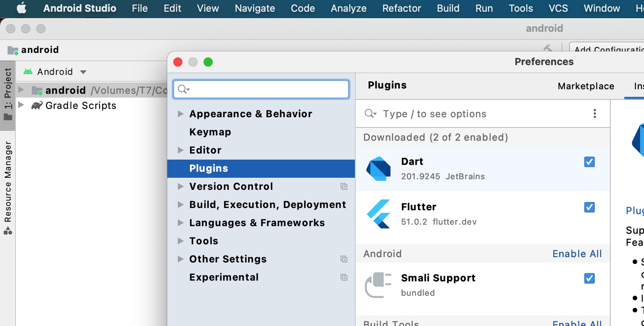Uncheck the Flutter plugin checkbox

pyautogui.click(x=589, y=207)
